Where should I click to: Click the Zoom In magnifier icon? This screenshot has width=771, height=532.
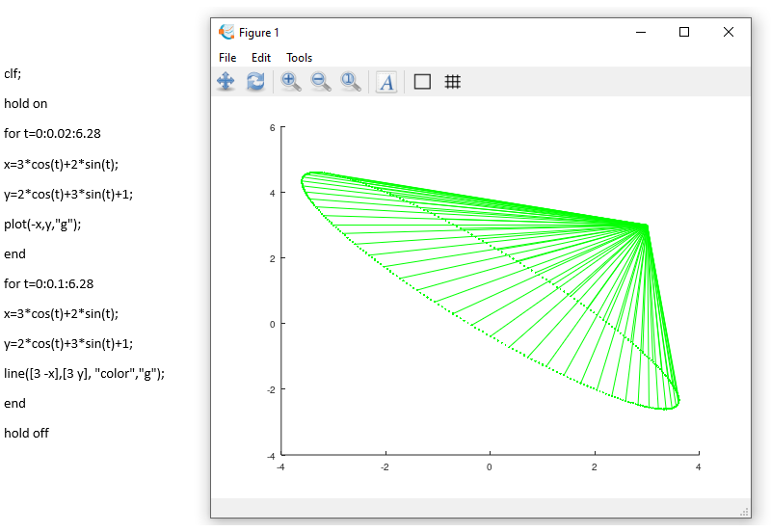pos(290,82)
